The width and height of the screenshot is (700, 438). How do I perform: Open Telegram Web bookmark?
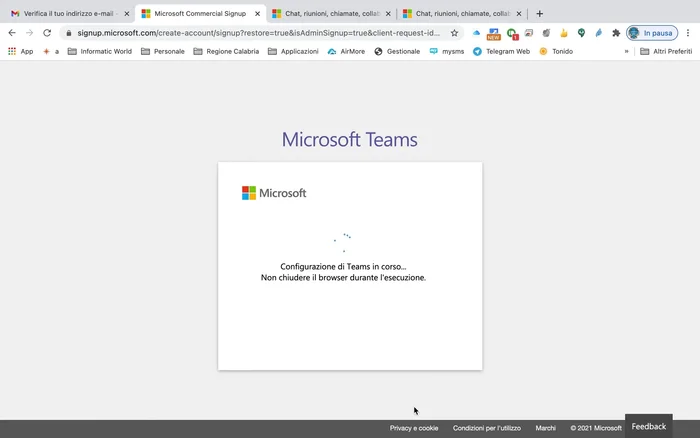501,51
